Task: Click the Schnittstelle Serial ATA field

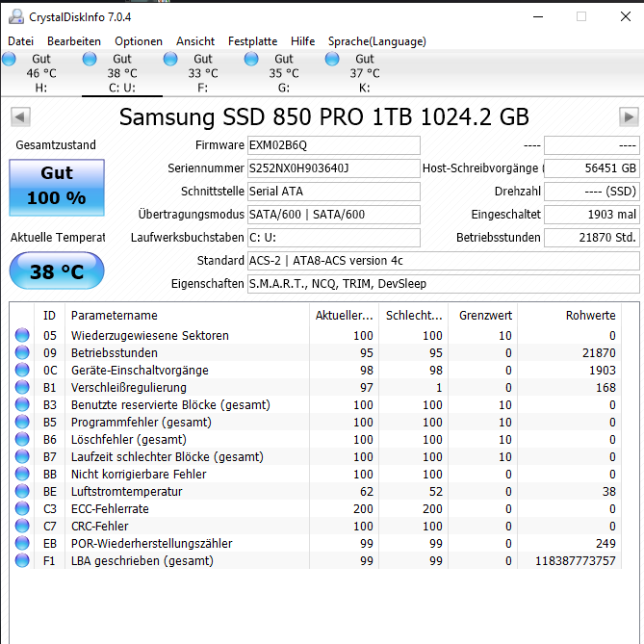Action: point(333,192)
